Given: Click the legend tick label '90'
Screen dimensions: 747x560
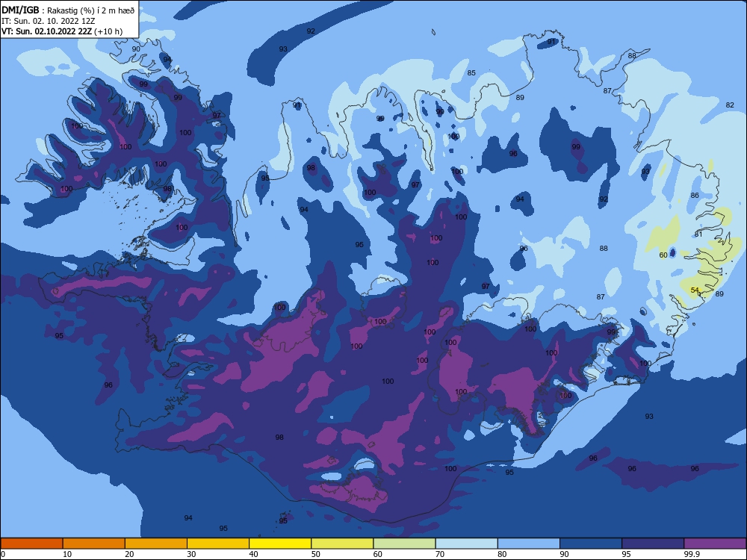Looking at the screenshot, I should click(564, 554).
